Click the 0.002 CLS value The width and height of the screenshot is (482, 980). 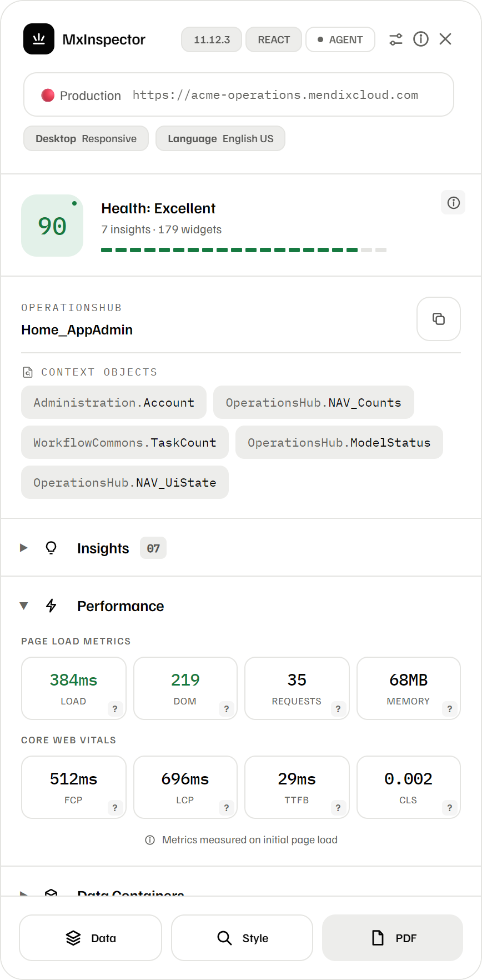click(x=409, y=779)
